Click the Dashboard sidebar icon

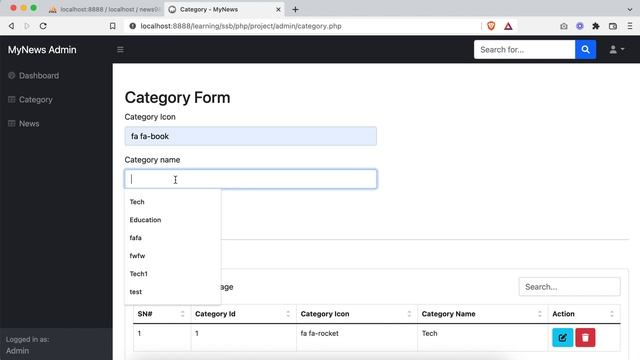pyautogui.click(x=11, y=76)
